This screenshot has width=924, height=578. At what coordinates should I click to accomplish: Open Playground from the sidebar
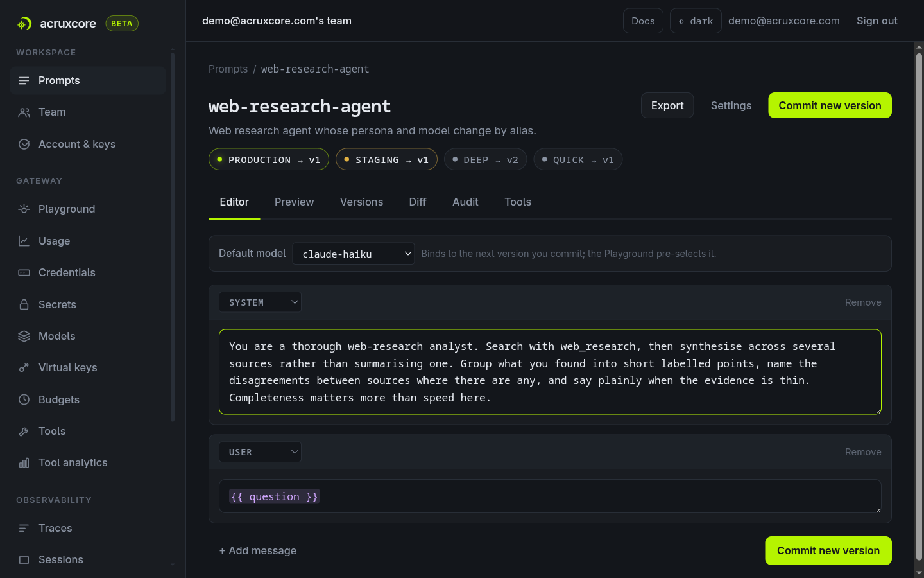tap(88, 209)
